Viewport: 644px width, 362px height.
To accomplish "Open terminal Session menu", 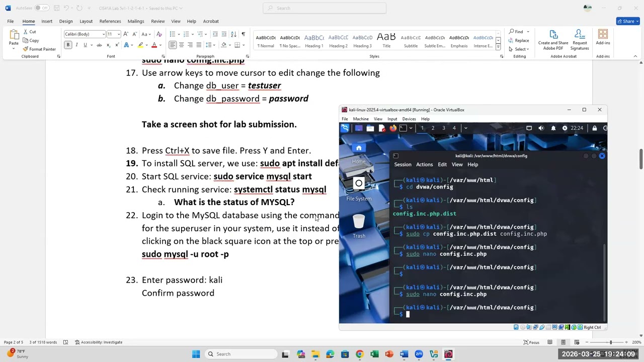I will click(403, 164).
